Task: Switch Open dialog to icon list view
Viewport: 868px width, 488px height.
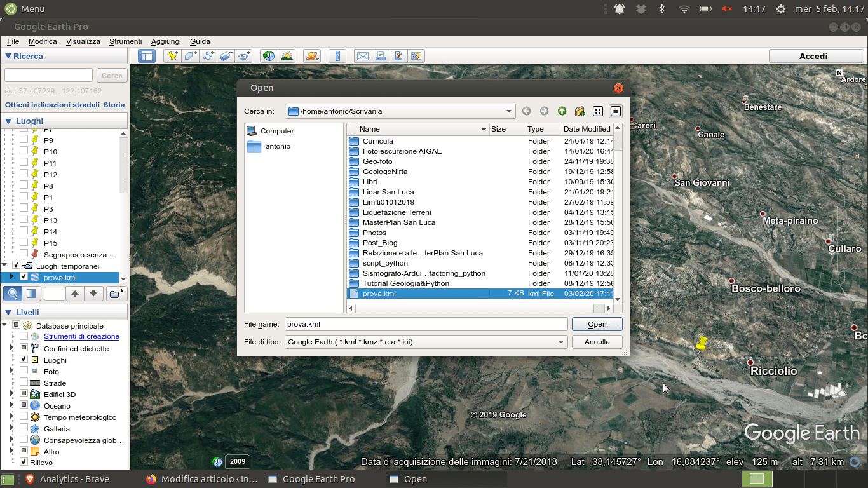Action: (597, 111)
